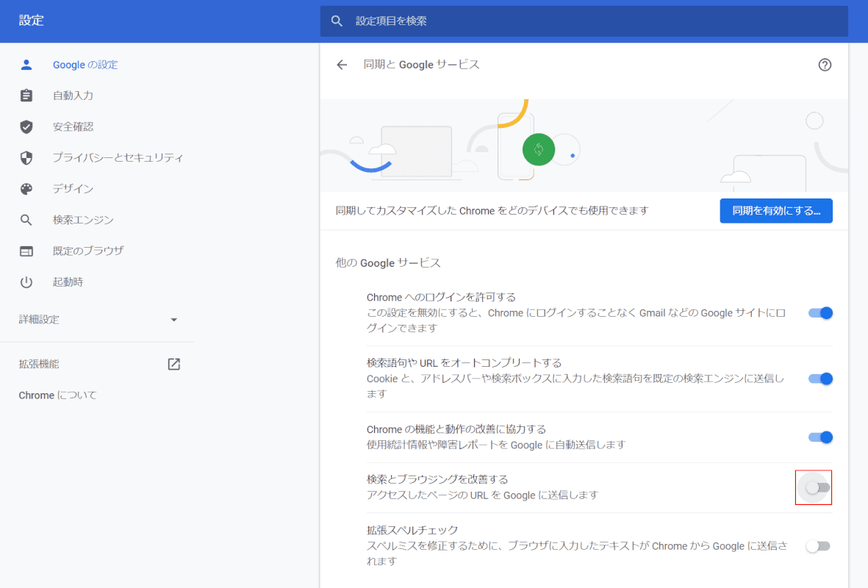The width and height of the screenshot is (868, 588).
Task: Select 安全確認 in the sidebar
Action: pos(73,127)
